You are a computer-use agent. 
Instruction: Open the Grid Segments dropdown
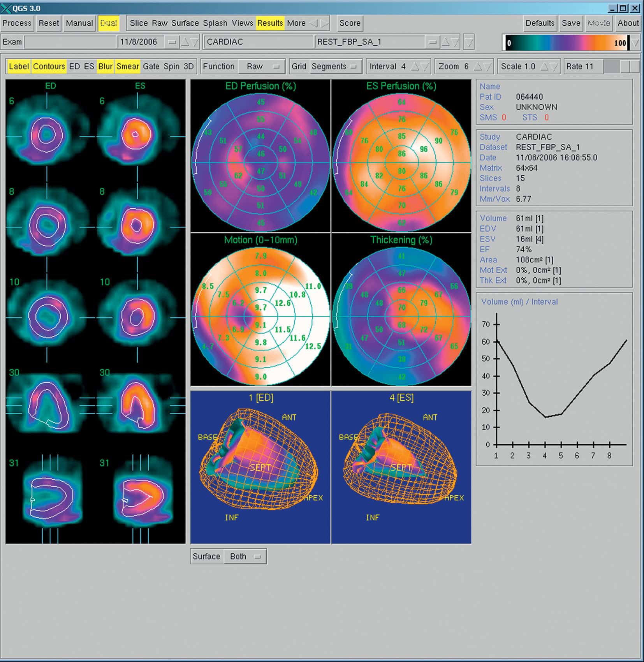(x=334, y=67)
